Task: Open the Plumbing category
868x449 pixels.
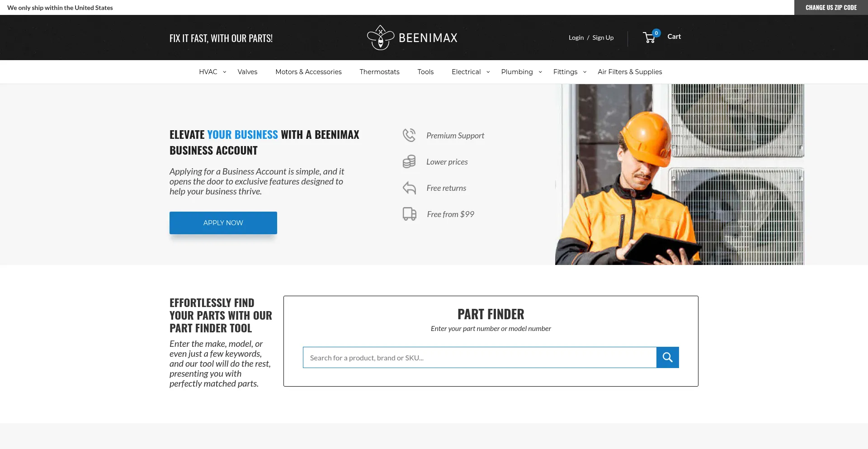Action: click(x=517, y=72)
